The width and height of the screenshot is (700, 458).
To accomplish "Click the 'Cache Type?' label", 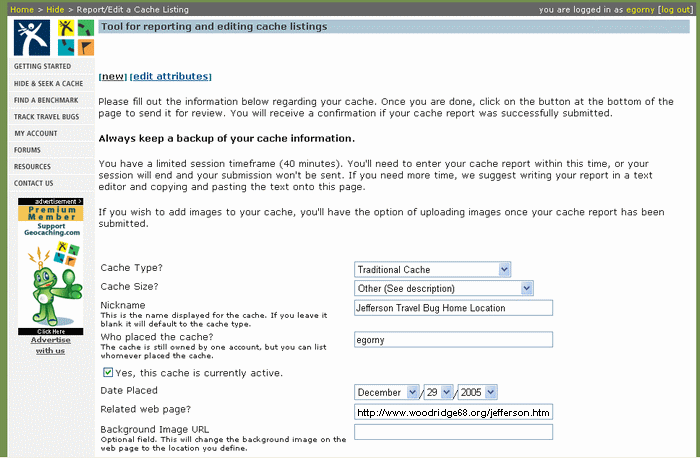I will pos(132,268).
